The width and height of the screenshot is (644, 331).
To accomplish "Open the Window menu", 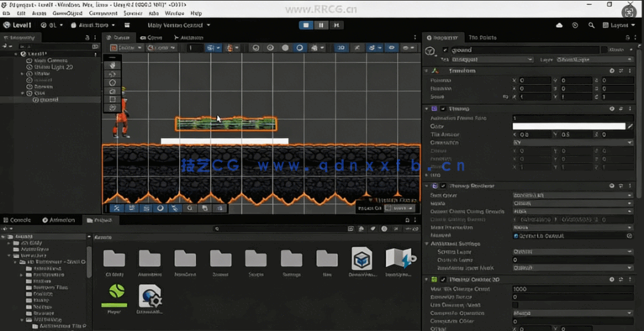I will (x=174, y=13).
